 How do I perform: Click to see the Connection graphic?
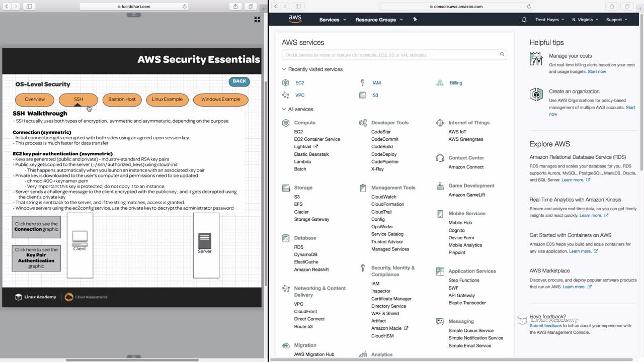coord(36,227)
